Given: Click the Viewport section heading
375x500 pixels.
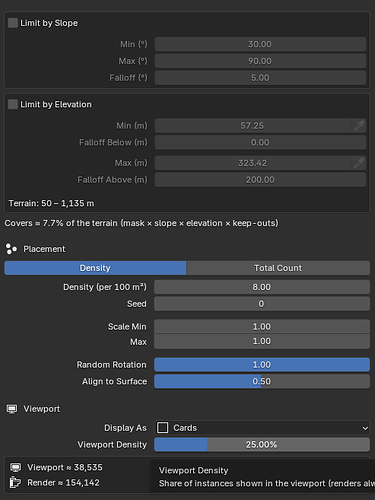Looking at the screenshot, I should (42, 409).
